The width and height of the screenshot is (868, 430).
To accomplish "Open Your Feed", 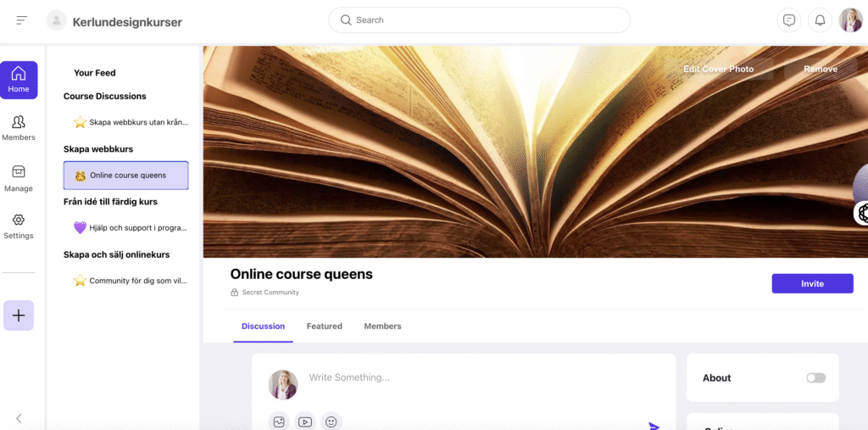I will (x=95, y=73).
